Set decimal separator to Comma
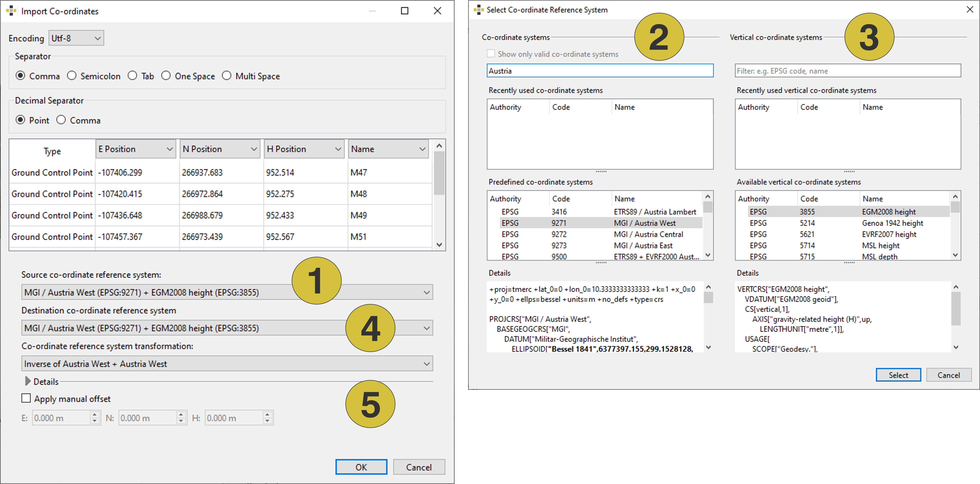The width and height of the screenshot is (980, 484). [x=61, y=120]
